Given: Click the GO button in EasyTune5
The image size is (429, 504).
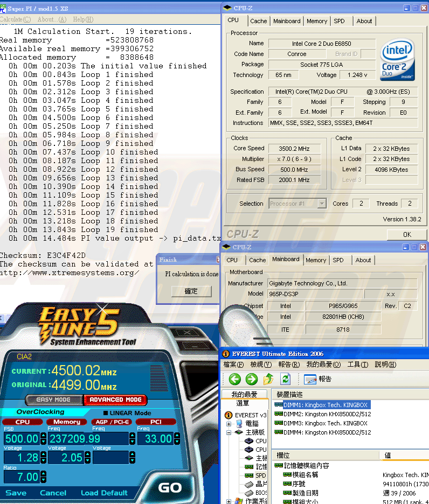Looking at the screenshot, I should click(170, 488).
